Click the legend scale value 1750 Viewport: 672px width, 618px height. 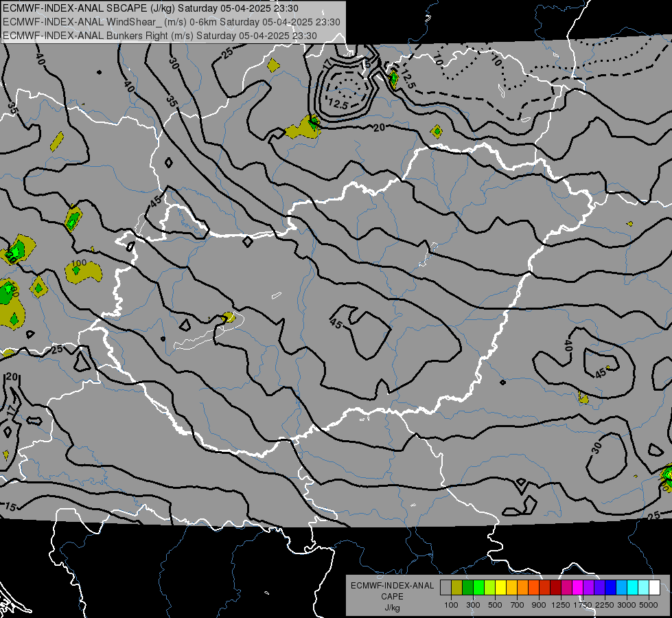click(583, 605)
